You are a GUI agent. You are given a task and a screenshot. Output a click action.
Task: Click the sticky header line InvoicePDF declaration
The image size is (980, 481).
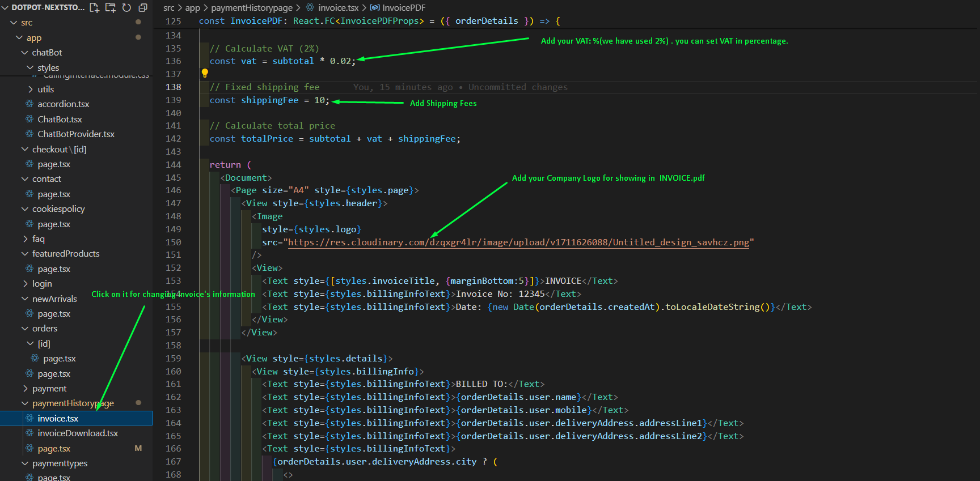379,21
